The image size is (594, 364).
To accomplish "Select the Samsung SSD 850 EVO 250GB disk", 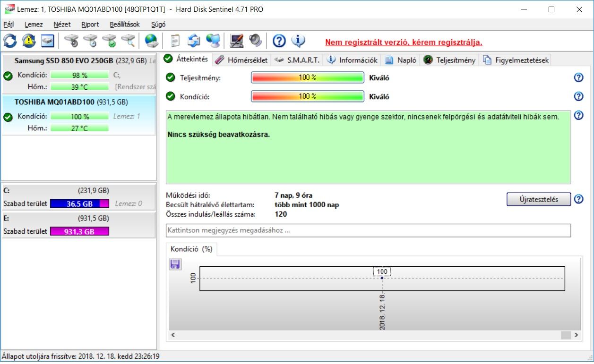I will 79,73.
